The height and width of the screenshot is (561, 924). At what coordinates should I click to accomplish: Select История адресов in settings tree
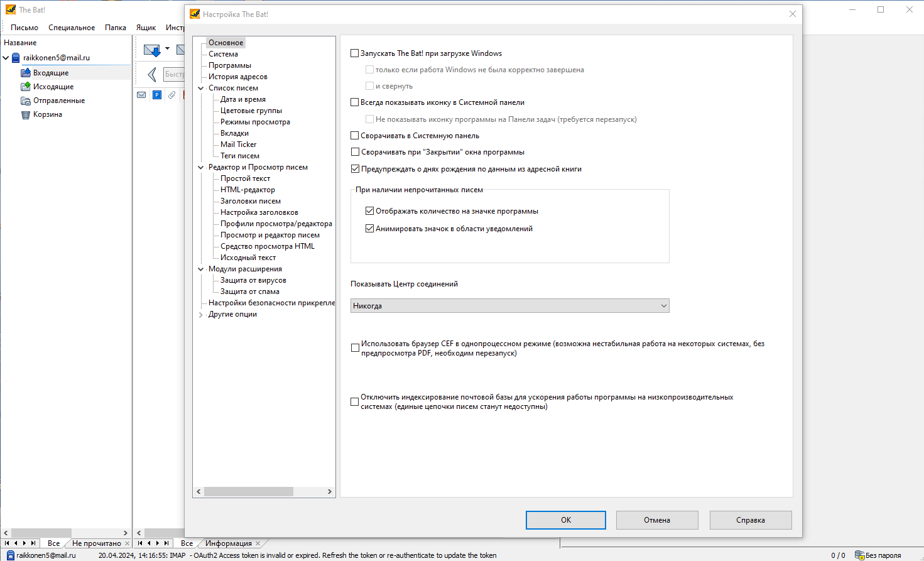coord(238,77)
